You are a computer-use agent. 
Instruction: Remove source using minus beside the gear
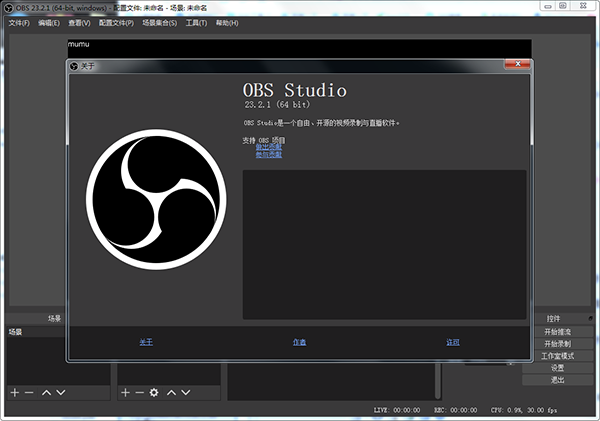point(139,392)
